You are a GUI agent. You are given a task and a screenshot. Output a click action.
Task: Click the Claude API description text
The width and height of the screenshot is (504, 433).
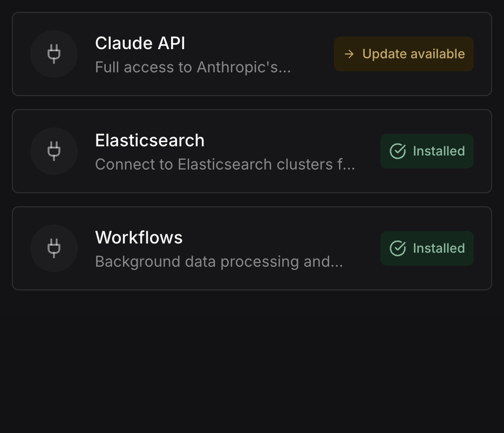[193, 67]
